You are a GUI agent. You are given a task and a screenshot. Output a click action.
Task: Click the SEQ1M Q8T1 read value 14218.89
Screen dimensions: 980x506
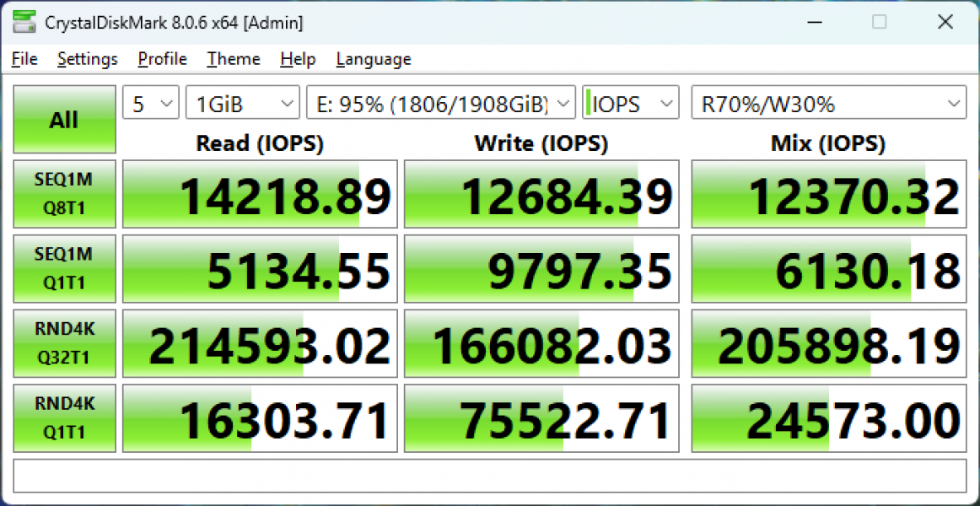coord(260,194)
